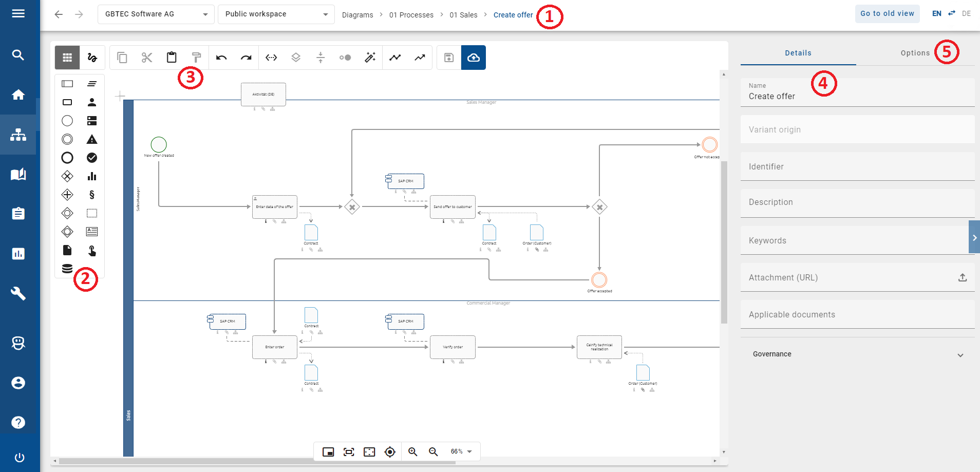Screen dimensions: 980x472
Task: Zoom in using the magnifier icon
Action: [413, 452]
